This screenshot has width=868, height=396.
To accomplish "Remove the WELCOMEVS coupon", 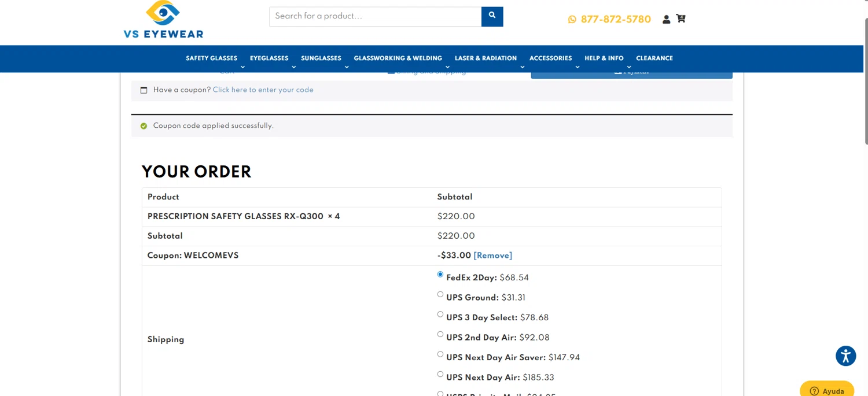I will (493, 256).
